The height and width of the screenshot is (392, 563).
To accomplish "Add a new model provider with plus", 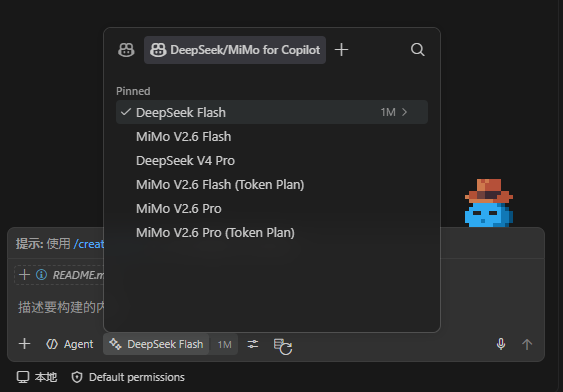I will 341,50.
